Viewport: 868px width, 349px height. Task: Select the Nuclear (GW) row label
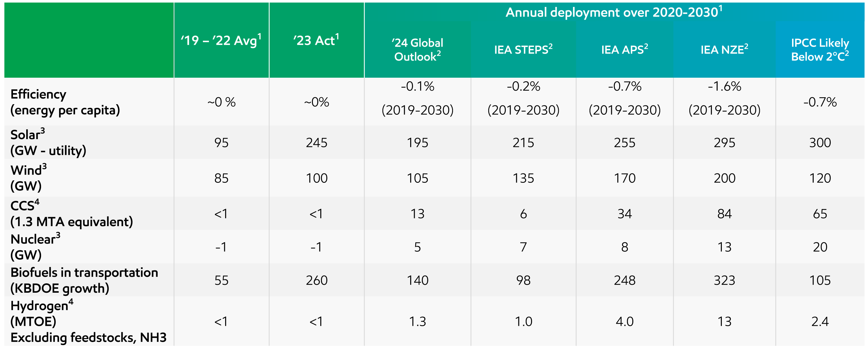[35, 247]
